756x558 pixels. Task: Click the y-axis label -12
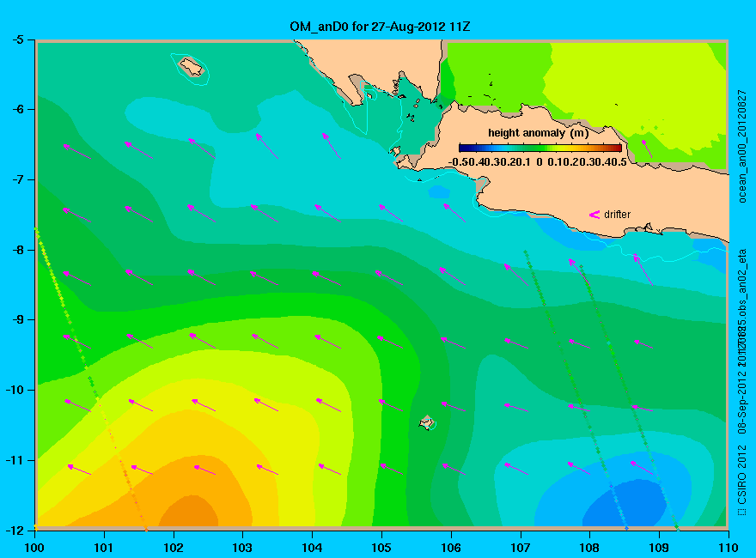[x=14, y=530]
